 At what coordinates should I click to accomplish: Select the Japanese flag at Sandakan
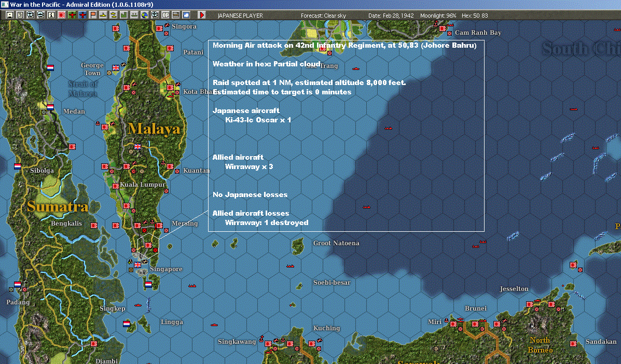click(573, 343)
